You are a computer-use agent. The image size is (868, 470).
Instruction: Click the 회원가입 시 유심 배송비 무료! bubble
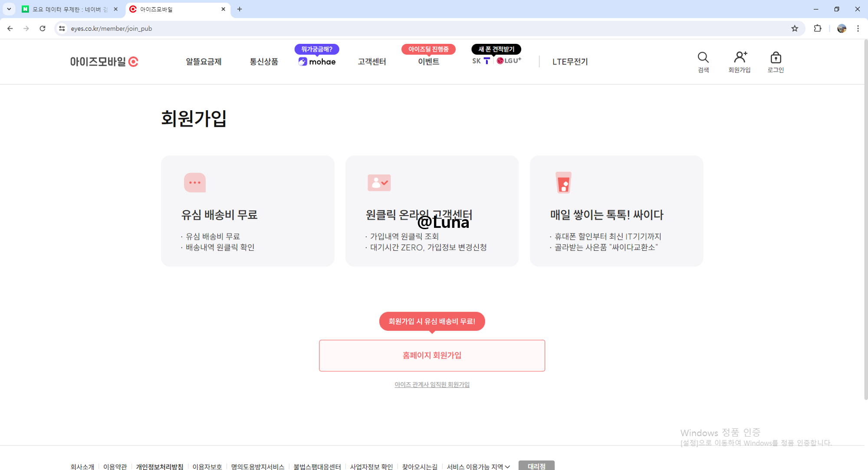pos(432,322)
